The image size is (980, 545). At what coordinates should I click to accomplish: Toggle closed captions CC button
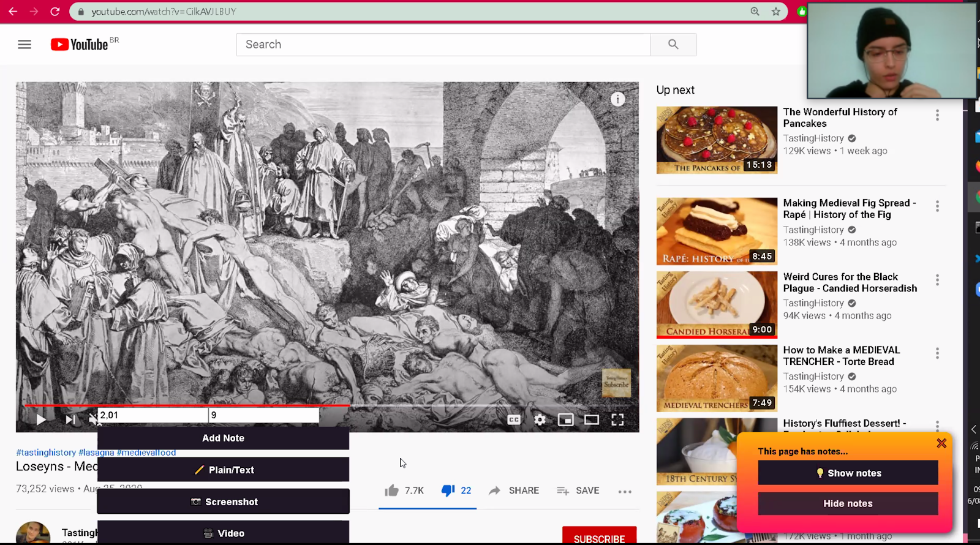[514, 419]
